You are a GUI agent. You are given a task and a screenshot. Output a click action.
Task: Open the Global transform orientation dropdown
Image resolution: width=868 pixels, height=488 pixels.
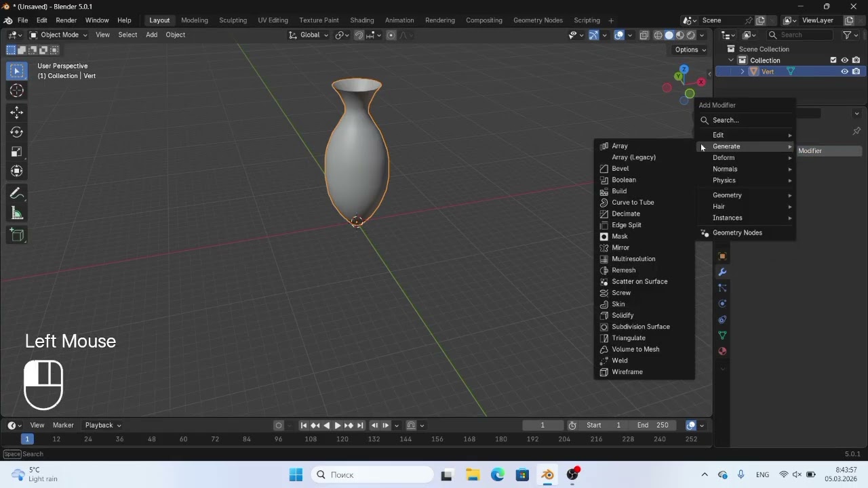[x=309, y=35]
